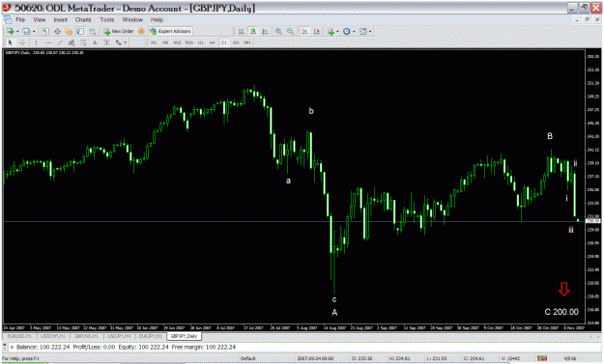Image resolution: width=604 pixels, height=364 pixels.
Task: Toggle the Market Watch window icon
Action: pyautogui.click(x=45, y=31)
